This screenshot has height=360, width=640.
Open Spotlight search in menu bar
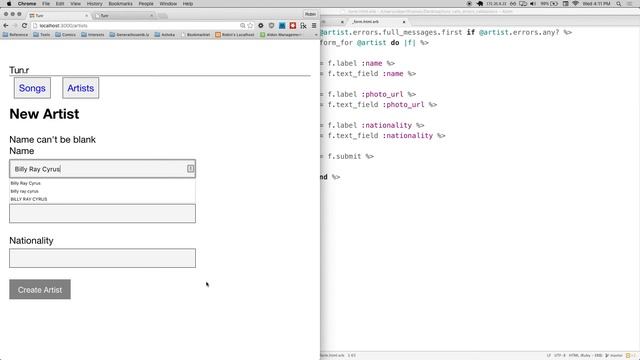[619, 4]
